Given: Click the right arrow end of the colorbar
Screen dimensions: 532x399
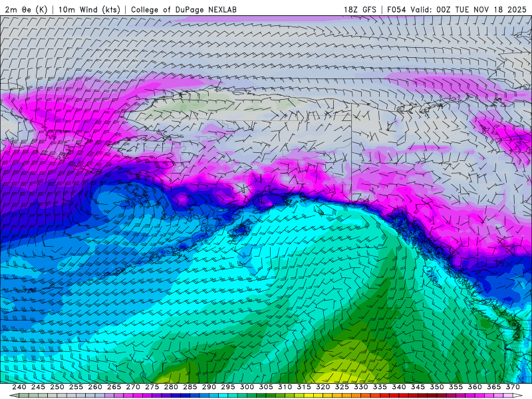Looking at the screenshot, I should coord(518,395).
